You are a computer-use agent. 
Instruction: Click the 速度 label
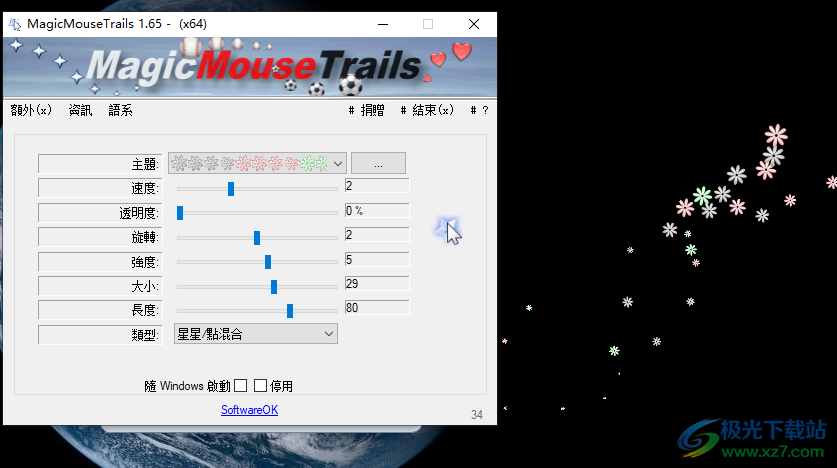click(x=100, y=188)
